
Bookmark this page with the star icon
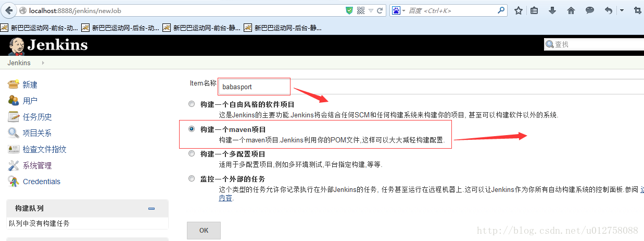pos(519,10)
